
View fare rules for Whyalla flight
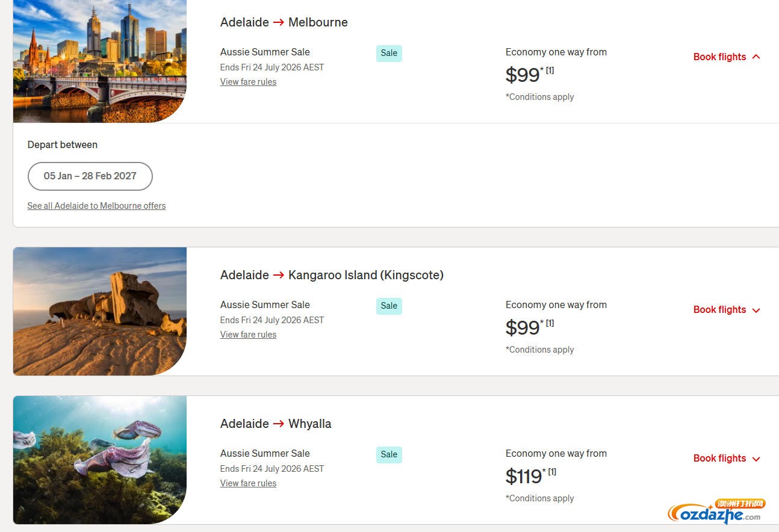click(x=248, y=483)
